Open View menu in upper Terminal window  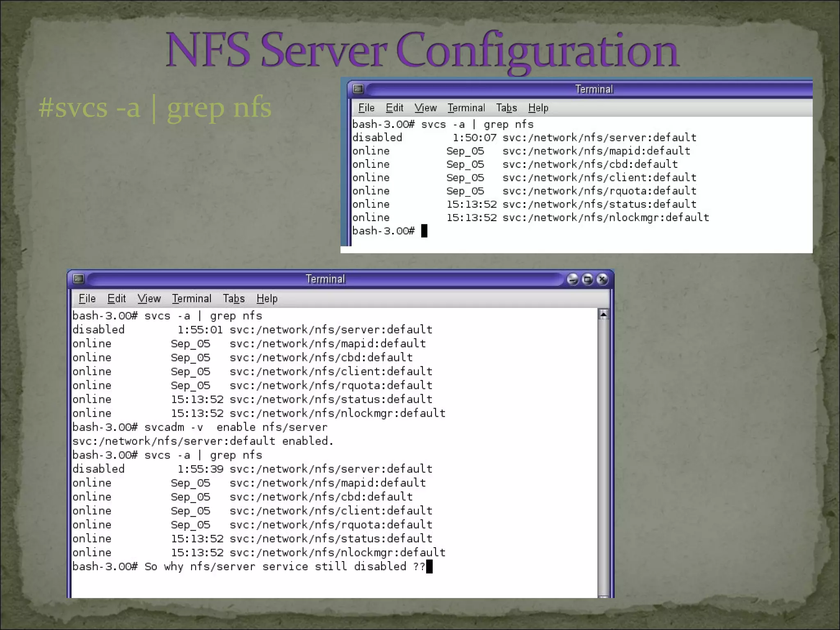425,108
